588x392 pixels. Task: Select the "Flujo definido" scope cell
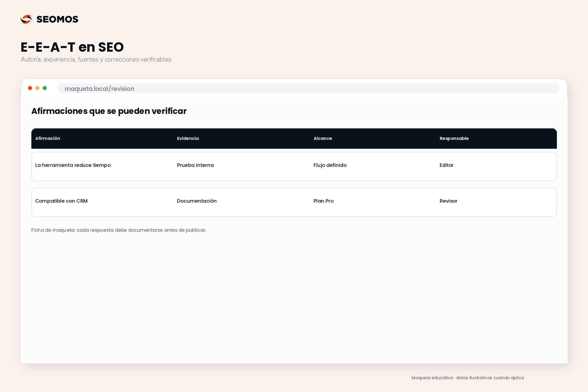[x=330, y=165]
